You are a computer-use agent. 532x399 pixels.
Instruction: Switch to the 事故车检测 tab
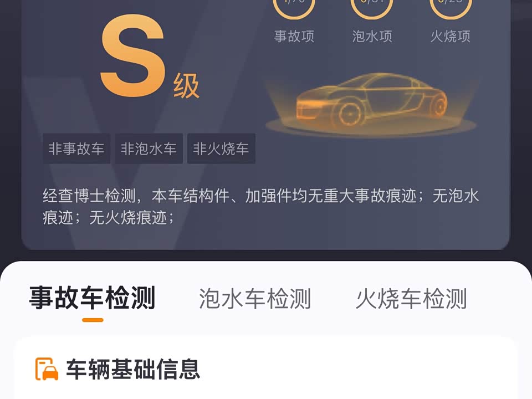(x=93, y=298)
